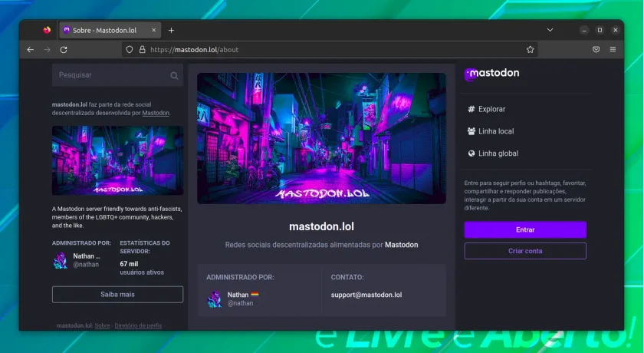Follow the Mastodon link in sidebar description
This screenshot has height=353, width=644.
[156, 113]
